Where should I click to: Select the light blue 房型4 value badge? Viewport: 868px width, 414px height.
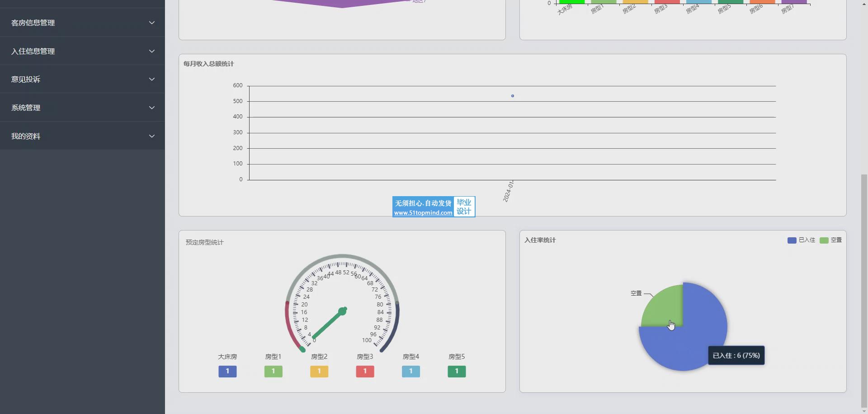411,371
